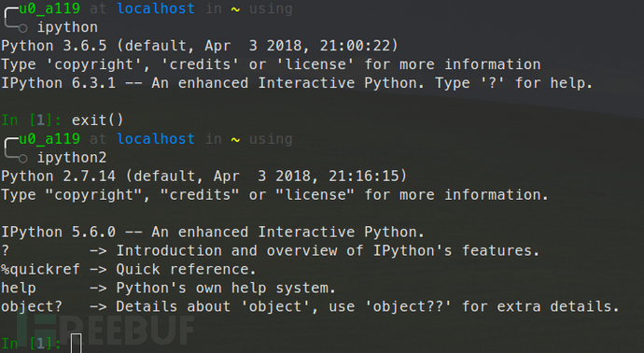Click the IPython 5.6.0 banner text
Screen dimensions: 644x353
[213, 233]
